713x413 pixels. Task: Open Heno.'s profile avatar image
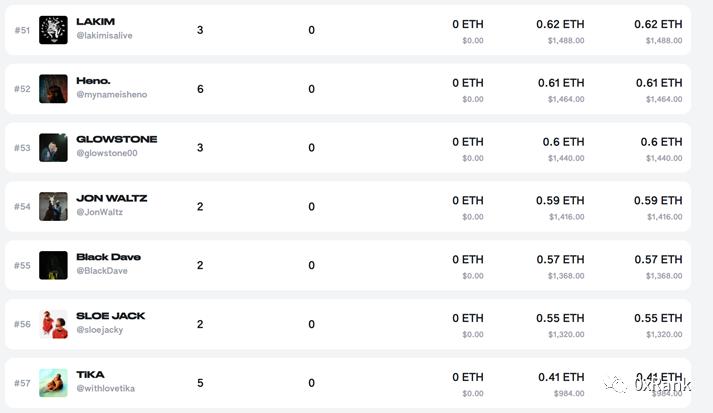[53, 89]
